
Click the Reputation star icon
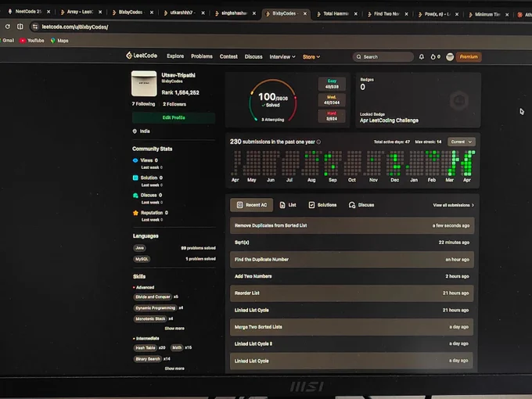click(x=135, y=213)
